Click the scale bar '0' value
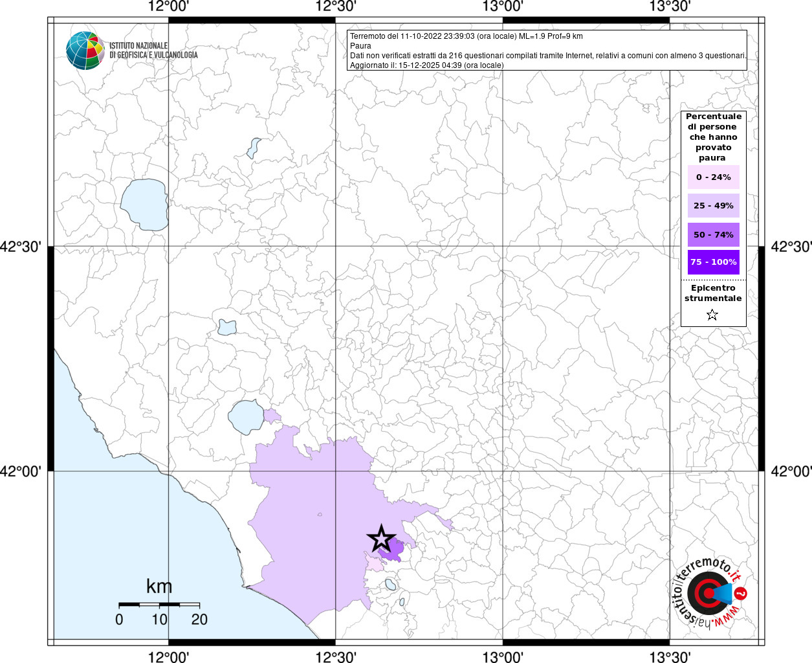Viewport: 812px width, 663px height. tap(119, 619)
